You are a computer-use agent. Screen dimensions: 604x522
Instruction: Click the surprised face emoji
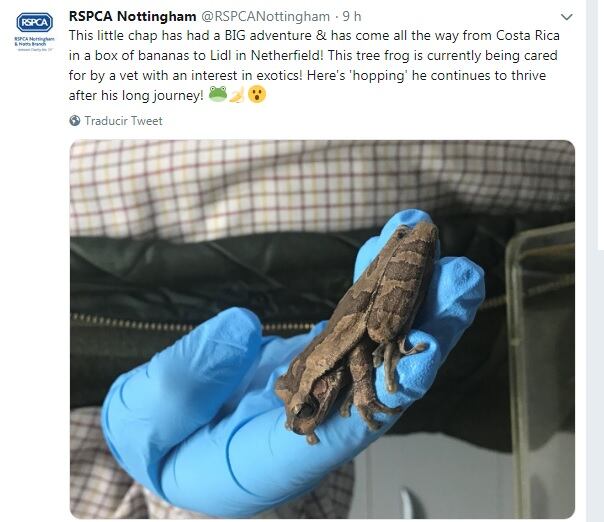257,95
